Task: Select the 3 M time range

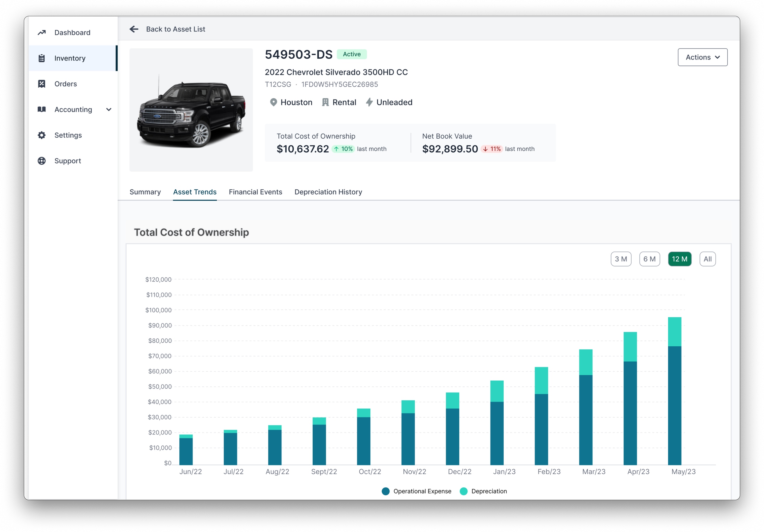Action: pyautogui.click(x=621, y=259)
